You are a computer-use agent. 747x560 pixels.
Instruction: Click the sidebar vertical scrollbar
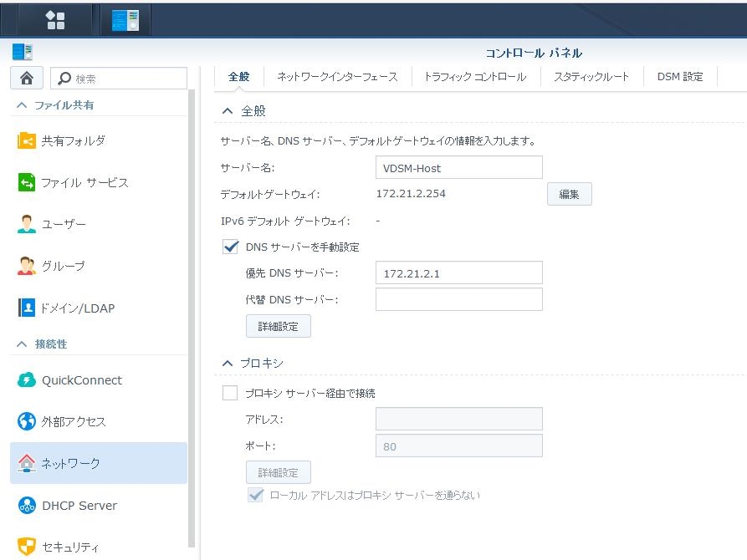[x=192, y=319]
